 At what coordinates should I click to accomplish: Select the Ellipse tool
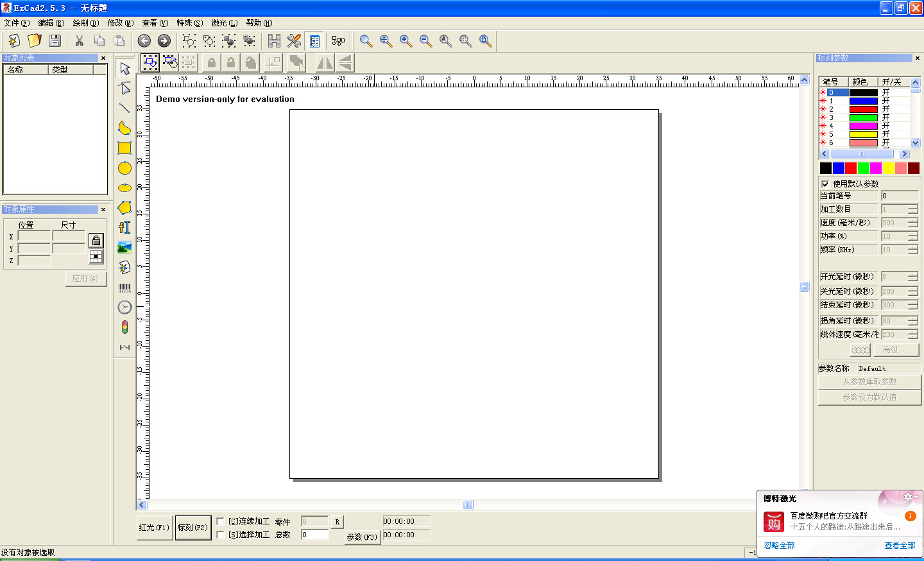(x=125, y=187)
